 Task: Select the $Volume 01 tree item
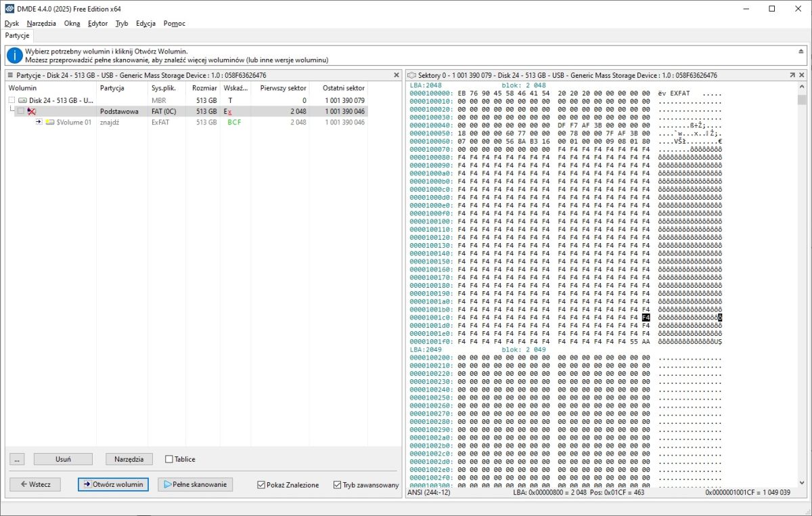(x=74, y=123)
